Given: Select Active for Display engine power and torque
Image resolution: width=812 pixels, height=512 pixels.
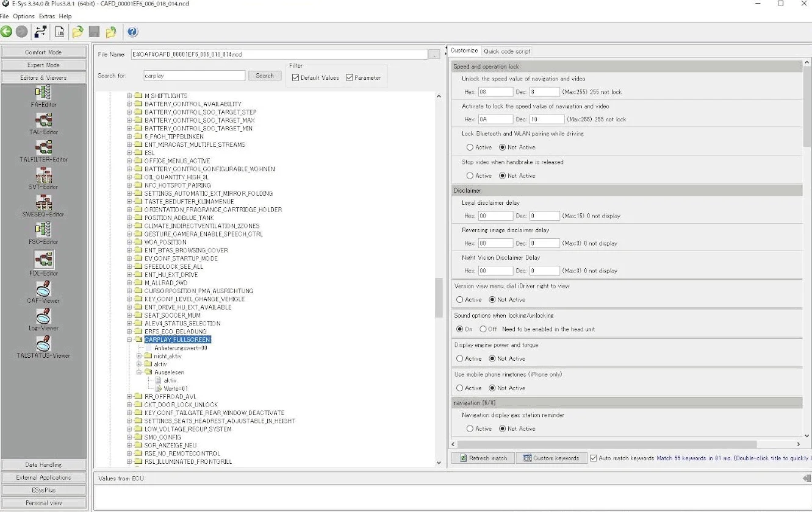Looking at the screenshot, I should (459, 358).
